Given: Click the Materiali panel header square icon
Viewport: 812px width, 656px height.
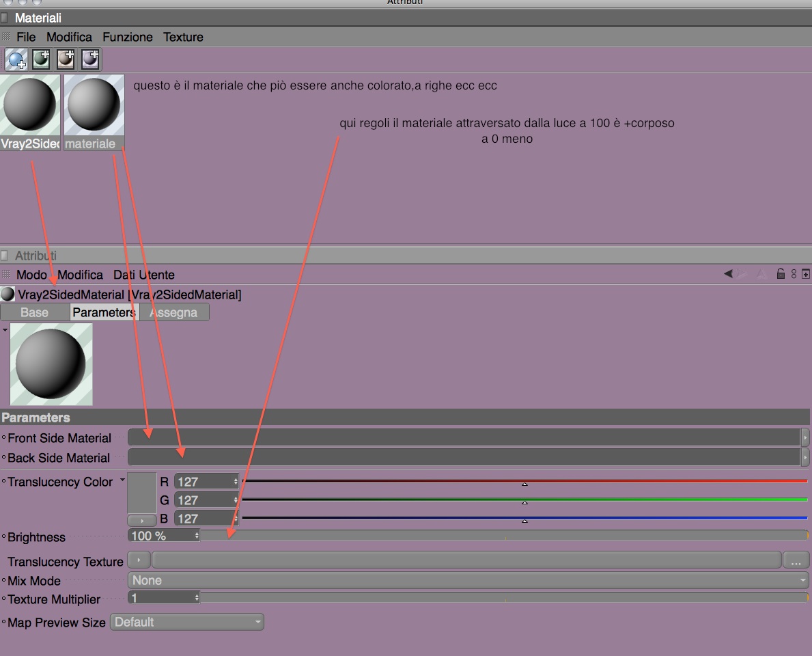Looking at the screenshot, I should pos(4,18).
